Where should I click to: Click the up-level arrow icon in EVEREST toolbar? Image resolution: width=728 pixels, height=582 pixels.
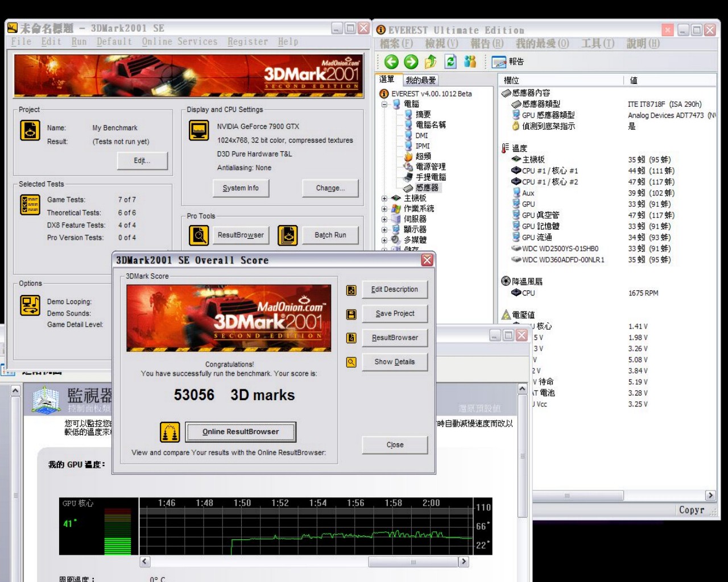click(431, 61)
